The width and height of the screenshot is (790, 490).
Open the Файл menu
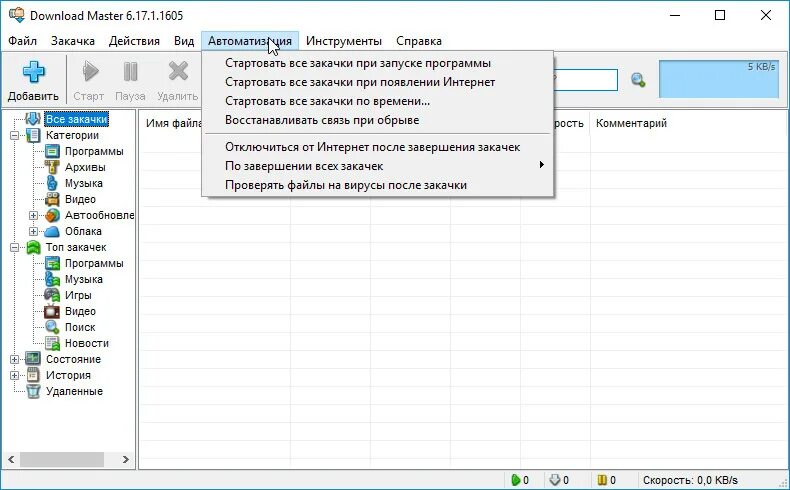22,41
